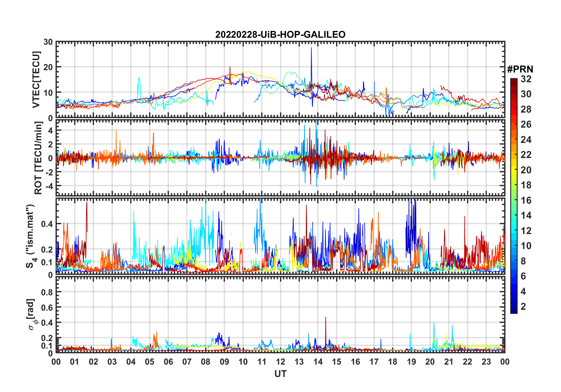
Task: Click x-axis tick label 12
Action: [280, 362]
